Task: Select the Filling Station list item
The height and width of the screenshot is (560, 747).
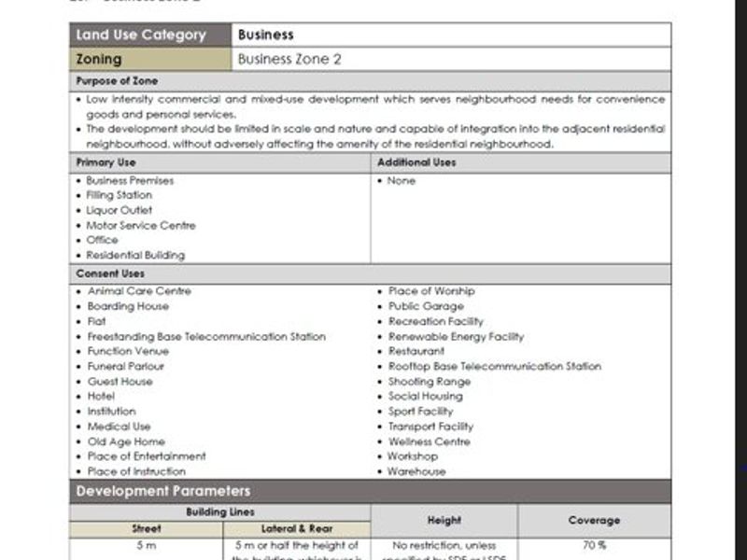Action: click(x=119, y=196)
